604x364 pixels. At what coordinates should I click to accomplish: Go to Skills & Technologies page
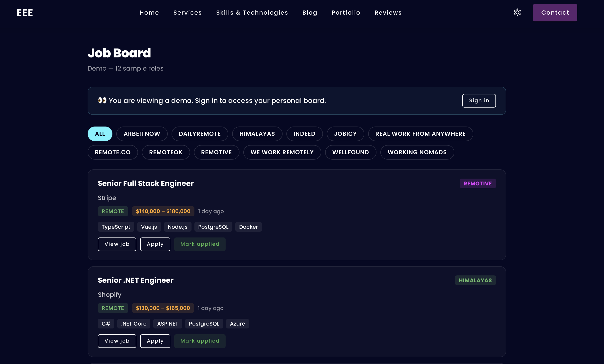coord(252,13)
